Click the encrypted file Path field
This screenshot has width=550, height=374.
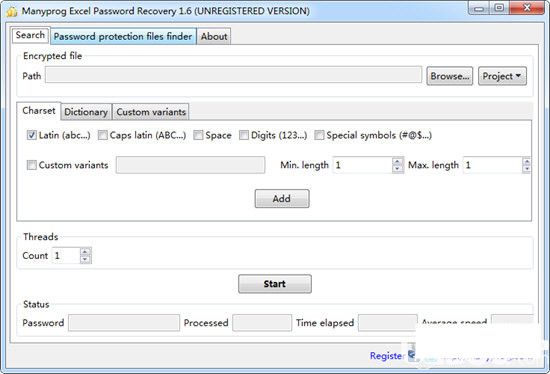233,75
